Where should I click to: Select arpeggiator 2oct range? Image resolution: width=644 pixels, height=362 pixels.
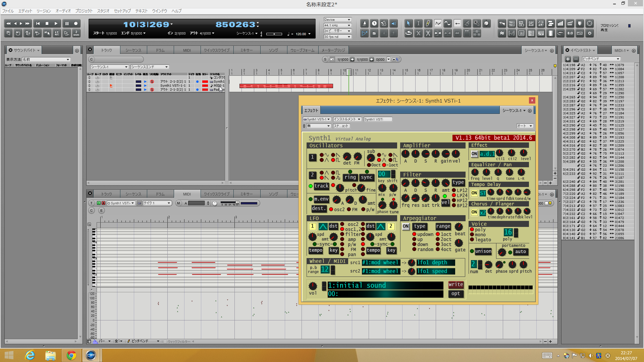point(443,239)
